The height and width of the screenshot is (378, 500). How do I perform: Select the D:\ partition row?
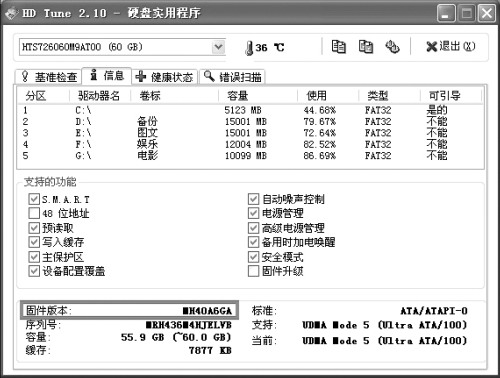pyautogui.click(x=250, y=122)
